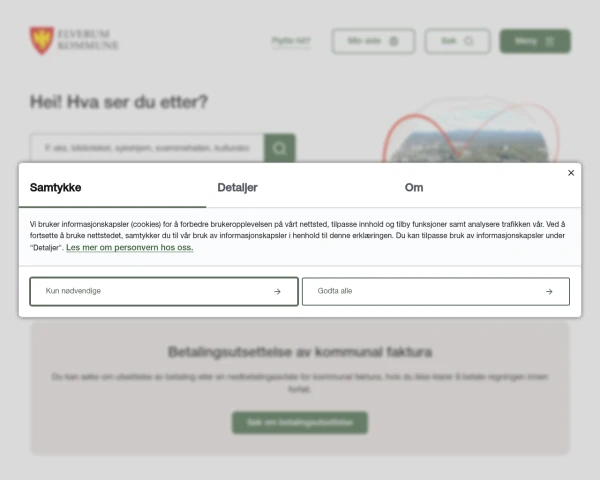
Task: Switch to the Samtykke tab
Action: tap(112, 188)
